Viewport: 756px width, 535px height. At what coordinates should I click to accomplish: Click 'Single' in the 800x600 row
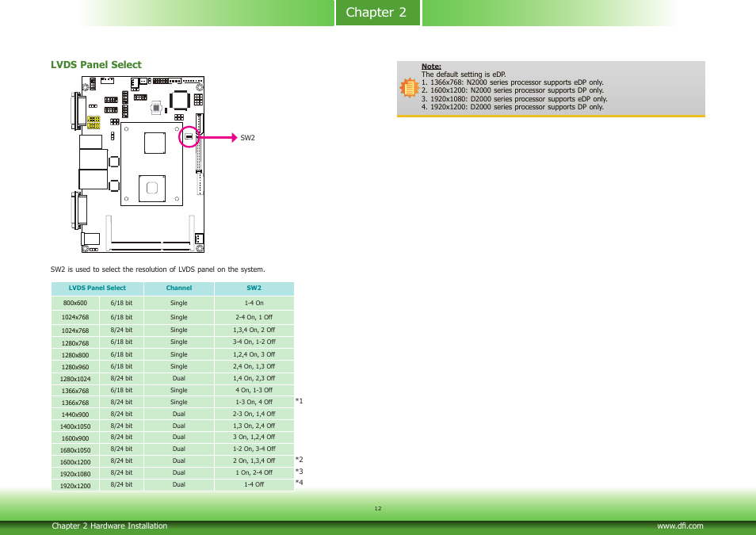pos(179,303)
